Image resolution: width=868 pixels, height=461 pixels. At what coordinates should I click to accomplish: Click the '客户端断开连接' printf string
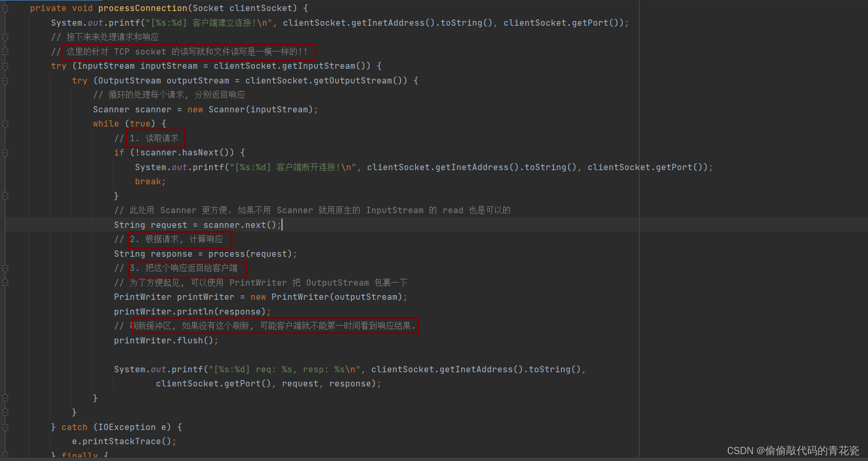293,167
